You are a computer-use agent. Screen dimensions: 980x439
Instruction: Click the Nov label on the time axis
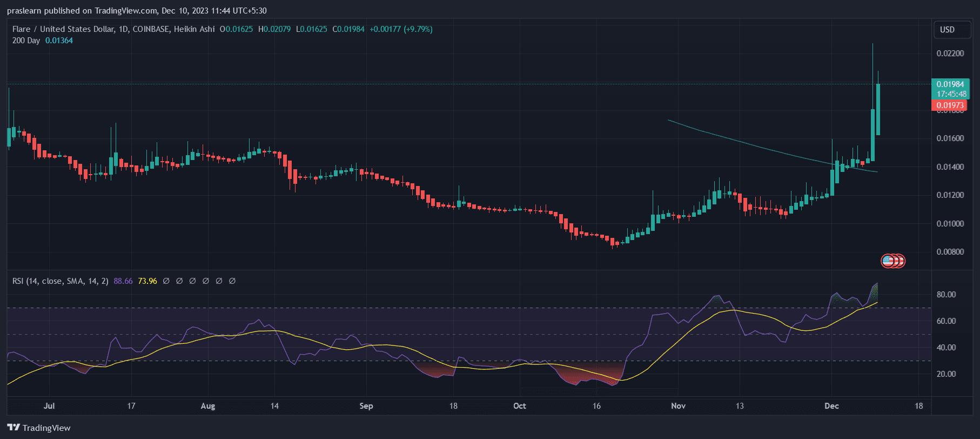(x=678, y=406)
